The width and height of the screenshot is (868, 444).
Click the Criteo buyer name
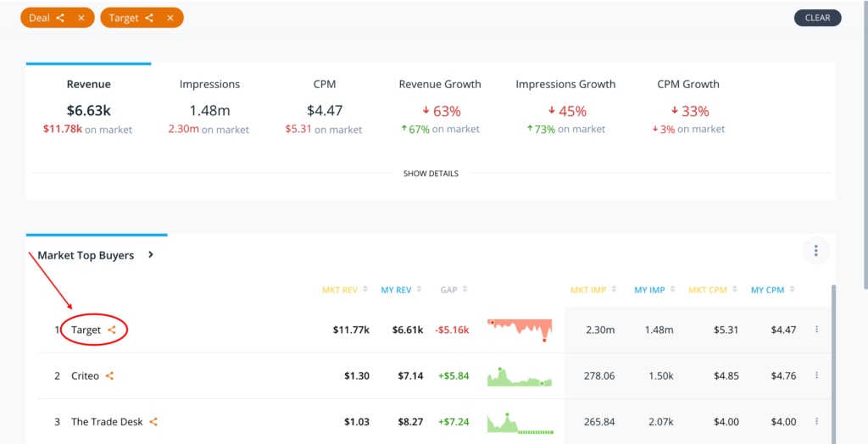pos(86,376)
